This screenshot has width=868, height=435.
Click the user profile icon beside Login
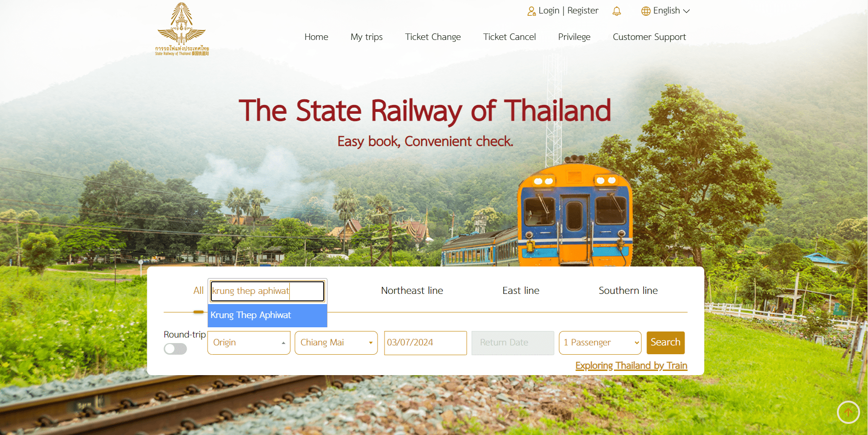click(531, 11)
